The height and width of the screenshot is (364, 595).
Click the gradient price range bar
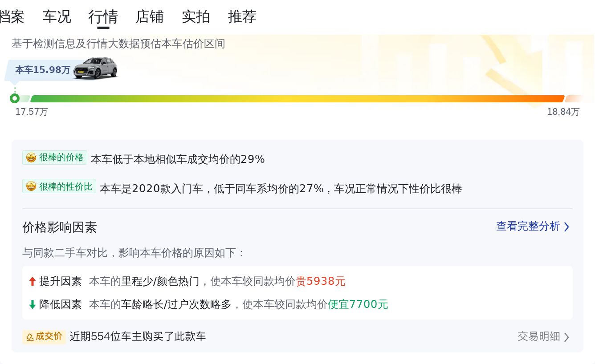[x=297, y=99]
